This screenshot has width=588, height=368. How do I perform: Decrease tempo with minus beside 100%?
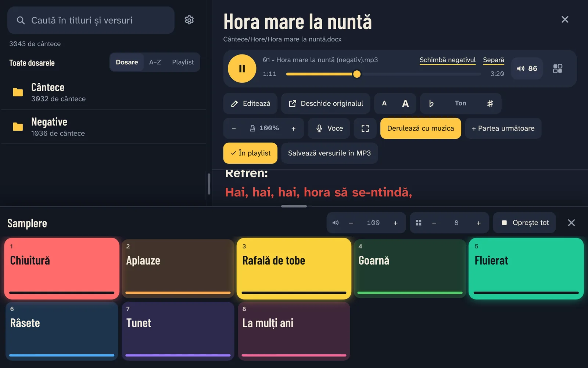234,128
